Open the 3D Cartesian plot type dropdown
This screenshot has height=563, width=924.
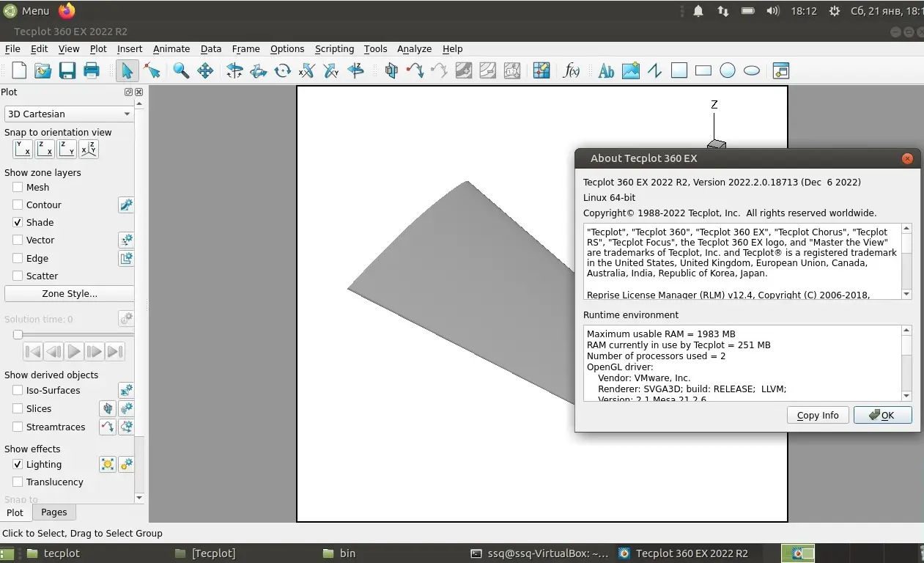(69, 114)
